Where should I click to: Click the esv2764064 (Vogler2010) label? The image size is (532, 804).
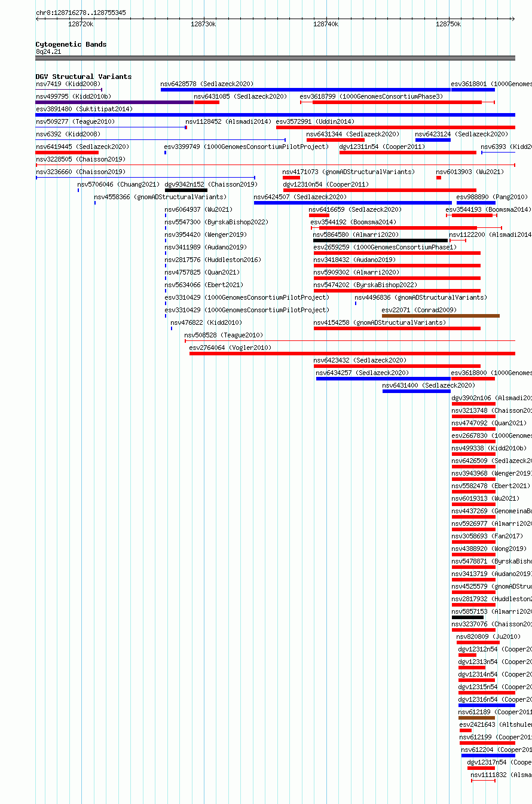(231, 348)
